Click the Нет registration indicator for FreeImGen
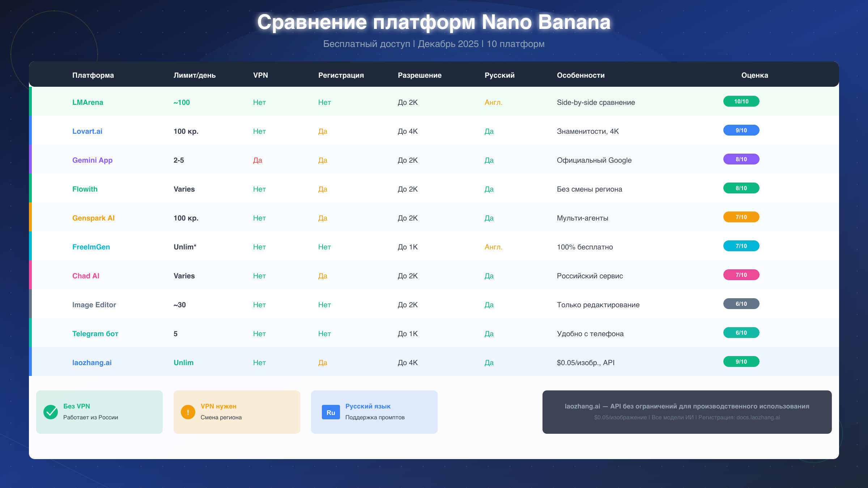This screenshot has height=488, width=868. pyautogui.click(x=324, y=247)
